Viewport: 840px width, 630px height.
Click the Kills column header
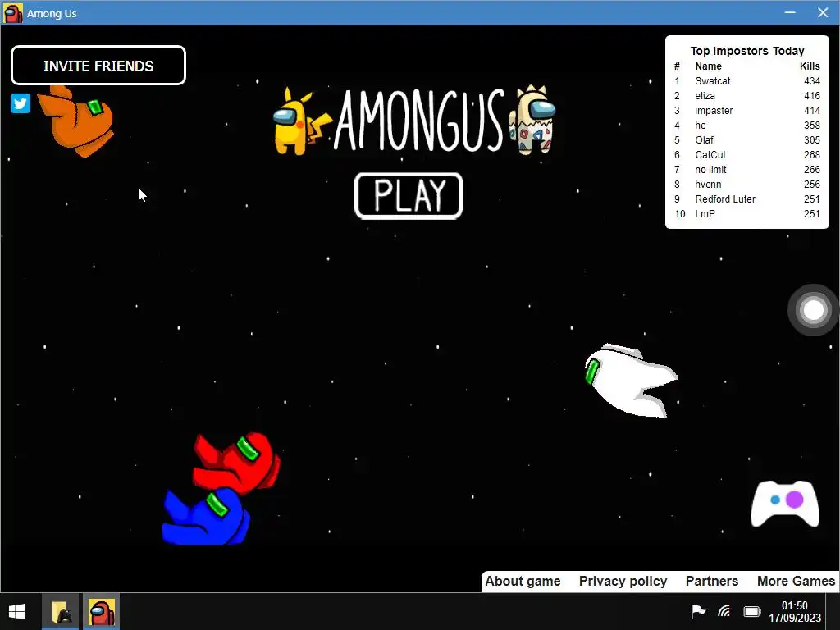(x=810, y=66)
